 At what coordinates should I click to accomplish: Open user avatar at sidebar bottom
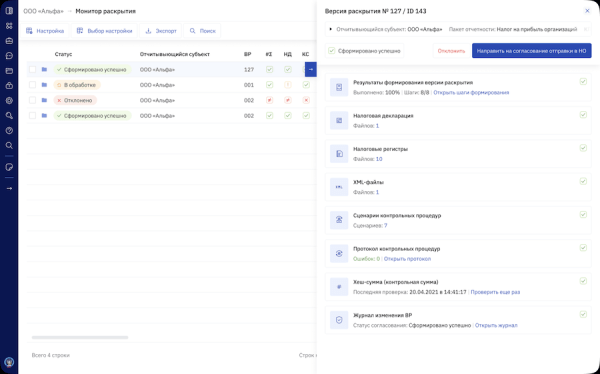click(x=9, y=362)
